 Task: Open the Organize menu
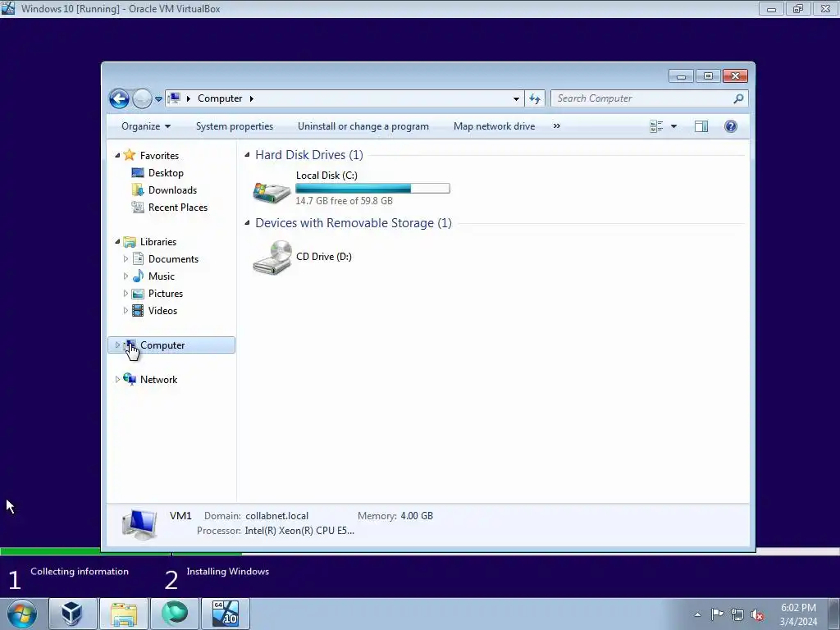point(146,126)
